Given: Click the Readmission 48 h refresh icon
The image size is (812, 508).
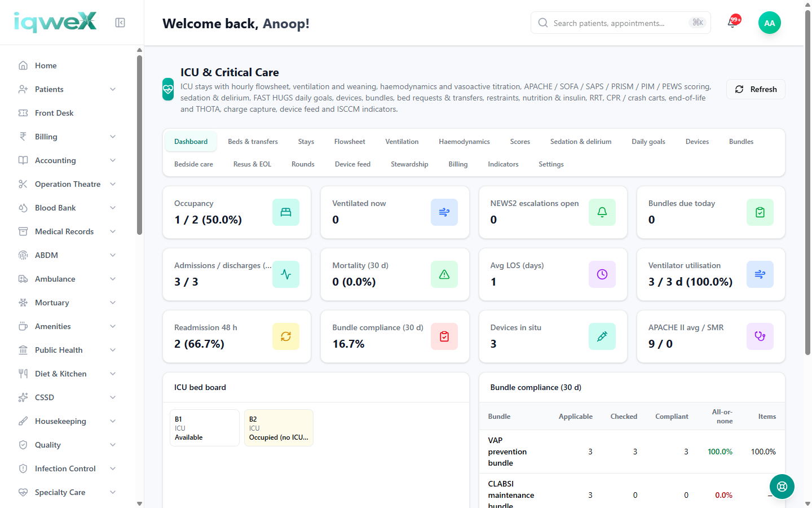Looking at the screenshot, I should pyautogui.click(x=286, y=336).
